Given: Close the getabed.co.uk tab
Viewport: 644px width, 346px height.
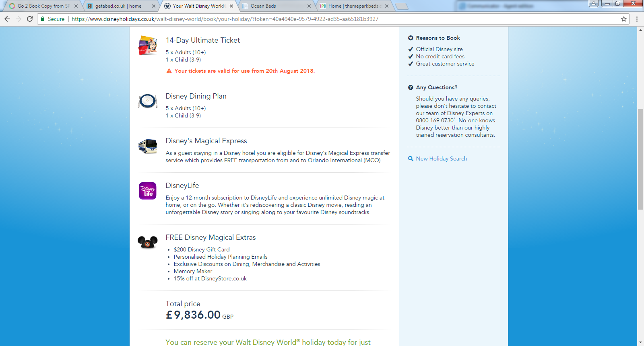Looking at the screenshot, I should click(x=154, y=6).
